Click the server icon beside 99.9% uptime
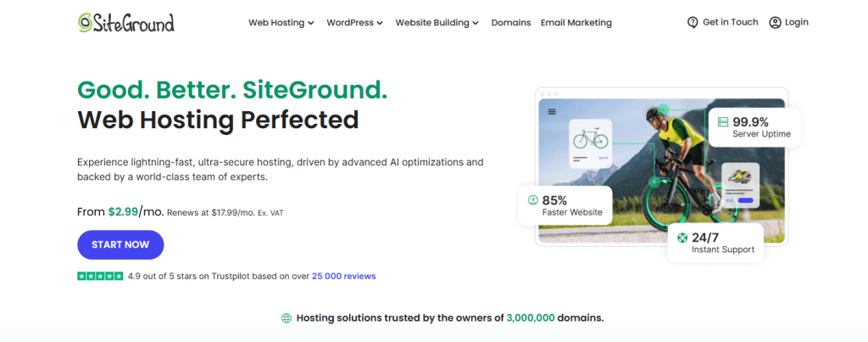The width and height of the screenshot is (868, 342). [722, 122]
